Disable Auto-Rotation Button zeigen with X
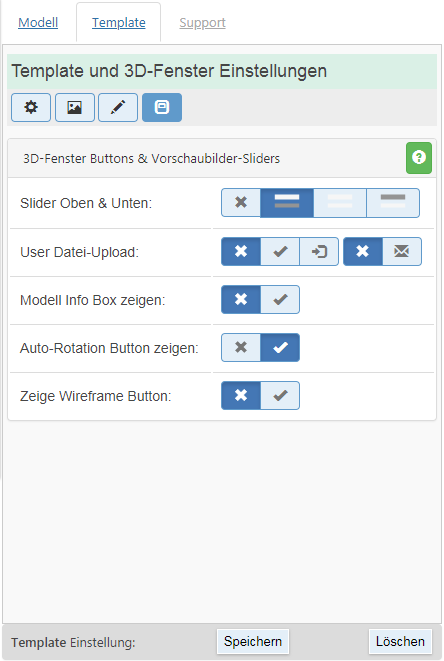This screenshot has width=444, height=661. click(x=241, y=348)
